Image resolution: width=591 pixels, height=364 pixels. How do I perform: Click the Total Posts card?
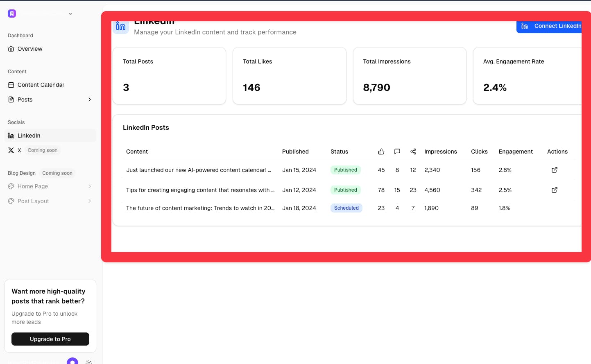(x=170, y=76)
